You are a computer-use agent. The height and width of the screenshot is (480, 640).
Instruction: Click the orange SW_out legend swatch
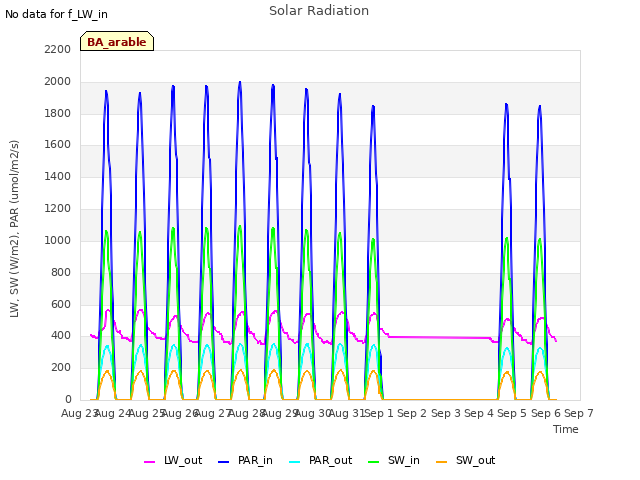pyautogui.click(x=442, y=462)
